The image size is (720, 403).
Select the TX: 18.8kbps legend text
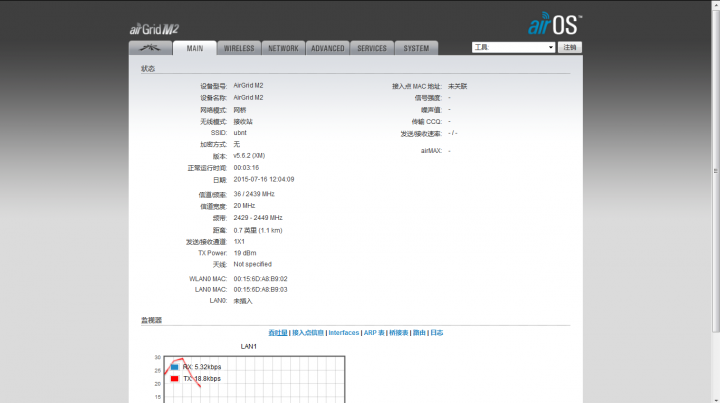[202, 379]
